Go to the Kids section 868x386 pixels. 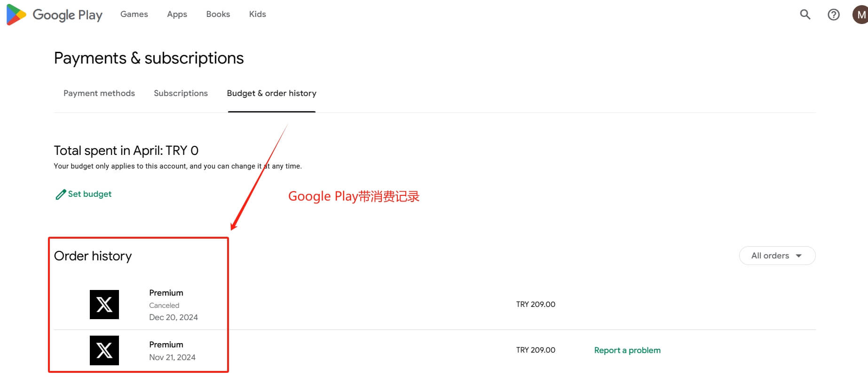[258, 14]
